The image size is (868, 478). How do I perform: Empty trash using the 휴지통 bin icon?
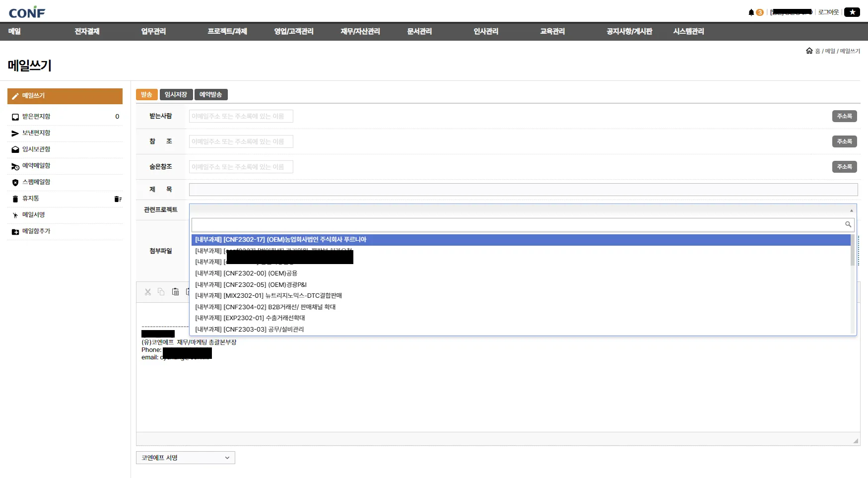(118, 199)
